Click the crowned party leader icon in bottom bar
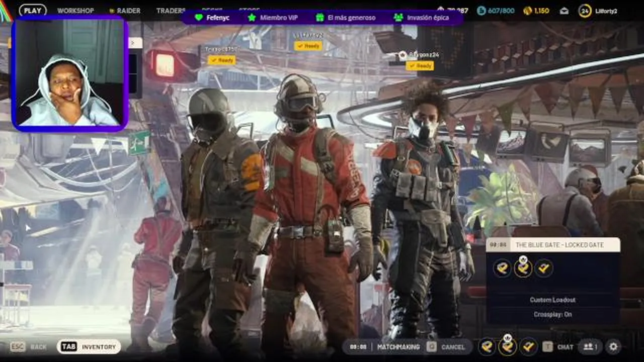Screen dimensions: 644x362 [x=507, y=346]
